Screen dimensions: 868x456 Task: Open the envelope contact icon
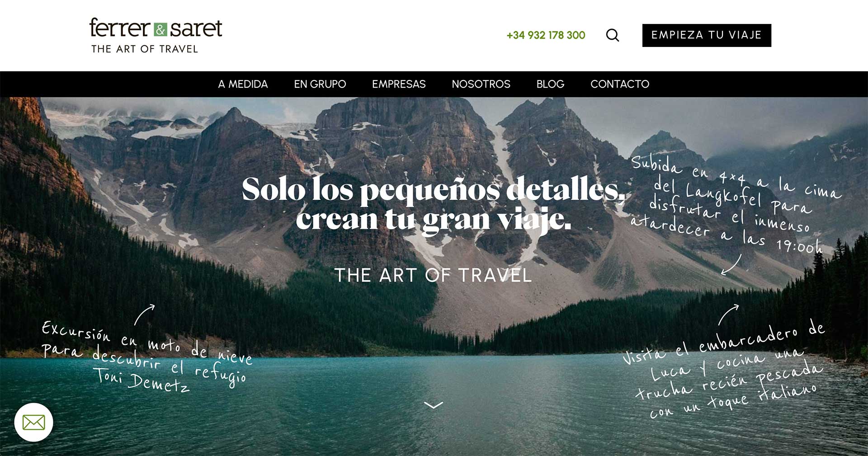(x=33, y=423)
